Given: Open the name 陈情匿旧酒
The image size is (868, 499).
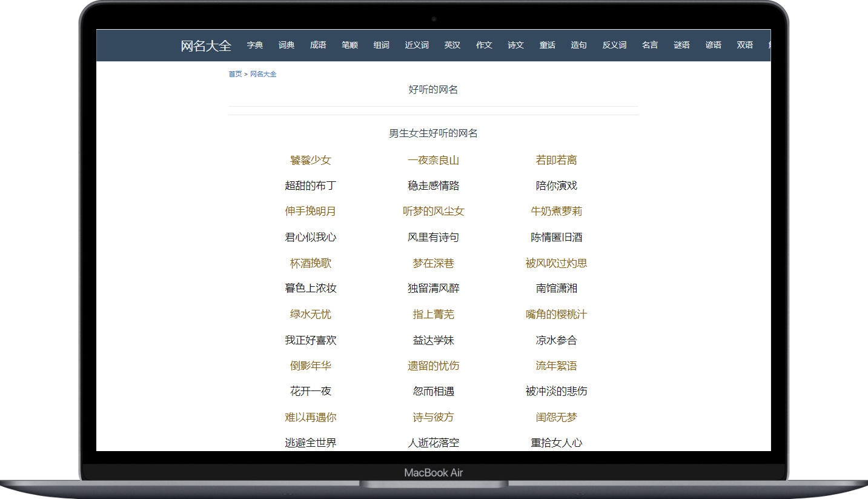Looking at the screenshot, I should (557, 237).
